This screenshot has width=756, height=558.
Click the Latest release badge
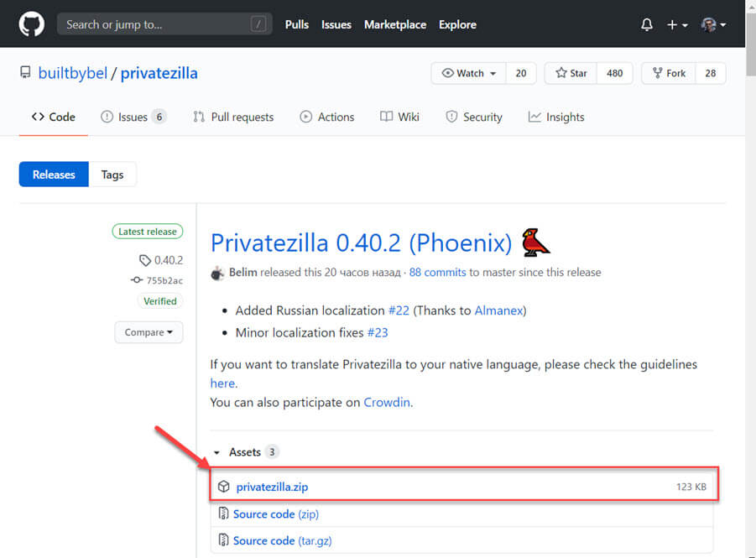[x=148, y=232]
